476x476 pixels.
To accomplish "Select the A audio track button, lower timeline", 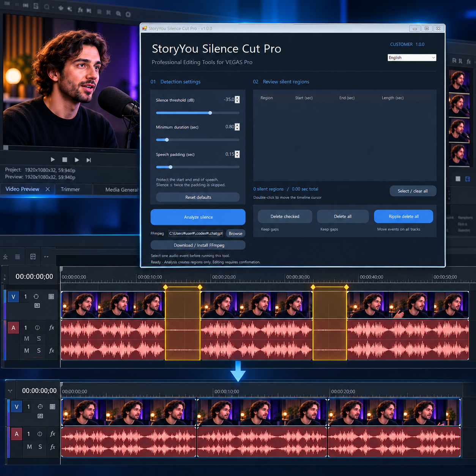I will [16, 434].
